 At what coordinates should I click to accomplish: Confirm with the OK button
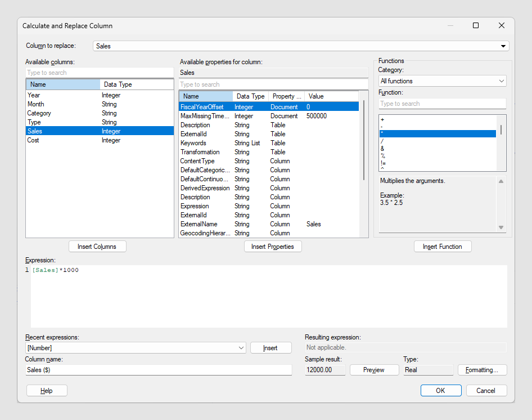tap(440, 391)
